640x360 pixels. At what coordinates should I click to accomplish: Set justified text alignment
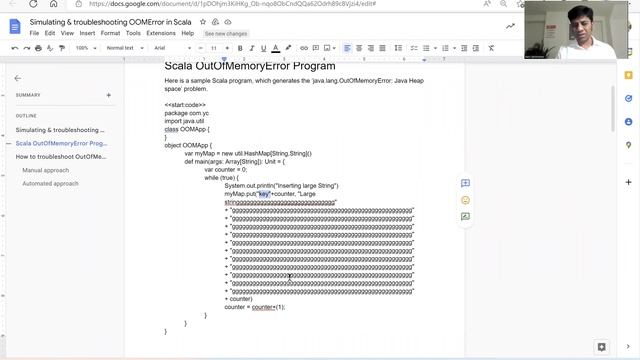pos(382,48)
